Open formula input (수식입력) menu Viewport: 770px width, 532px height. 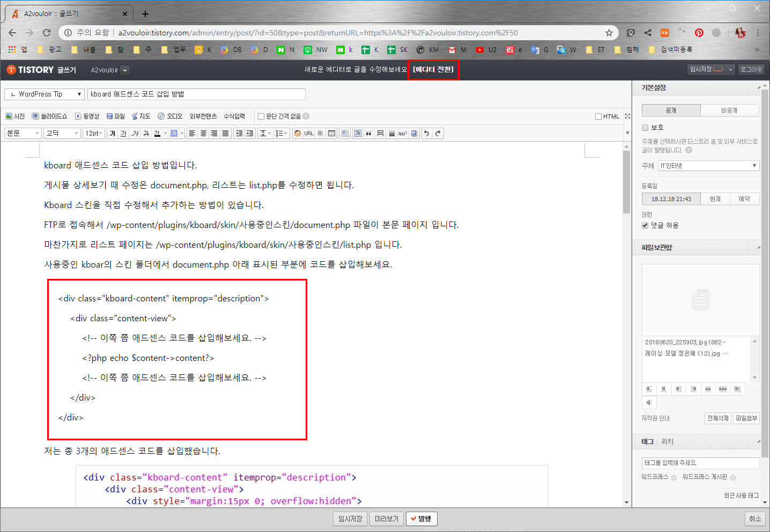coord(234,116)
